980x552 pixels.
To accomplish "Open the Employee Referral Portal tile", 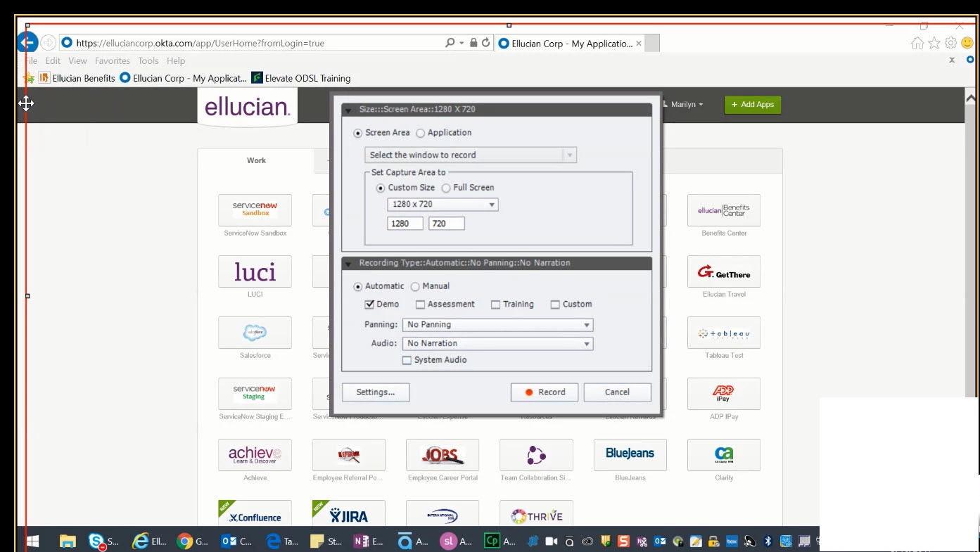I will 349,455.
